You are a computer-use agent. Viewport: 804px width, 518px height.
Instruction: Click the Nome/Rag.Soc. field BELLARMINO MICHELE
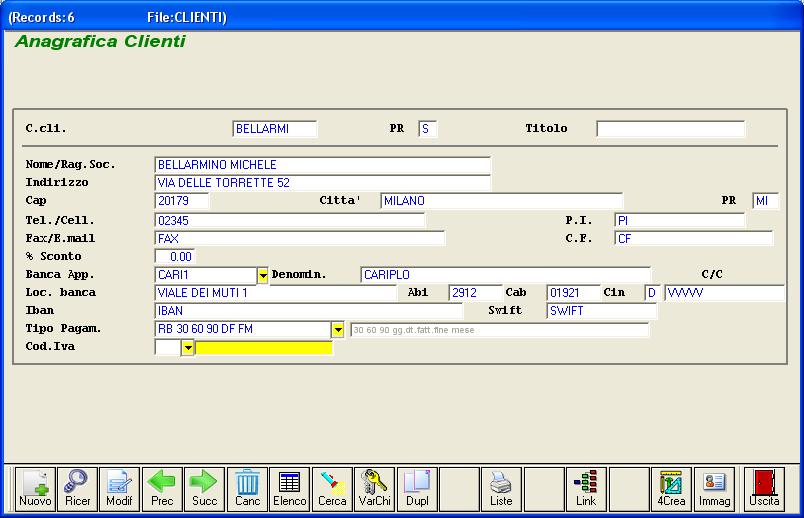[x=323, y=165]
